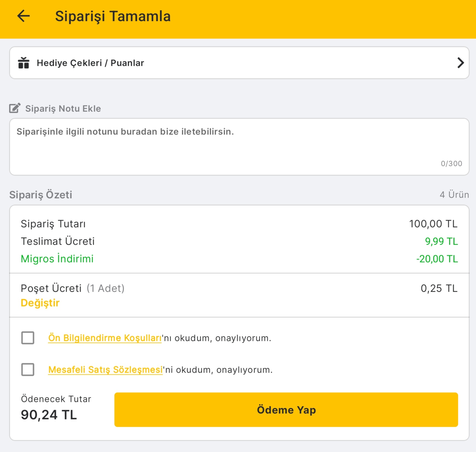This screenshot has width=476, height=452.
Task: Tick the Mesafeli Satış Sözleşmesi checkbox
Action: click(x=28, y=369)
